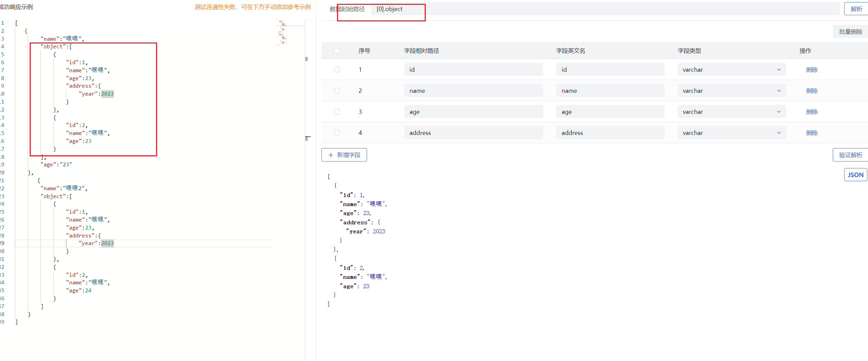Check the checkbox for row 3 age
The image size is (868, 361).
click(x=337, y=111)
